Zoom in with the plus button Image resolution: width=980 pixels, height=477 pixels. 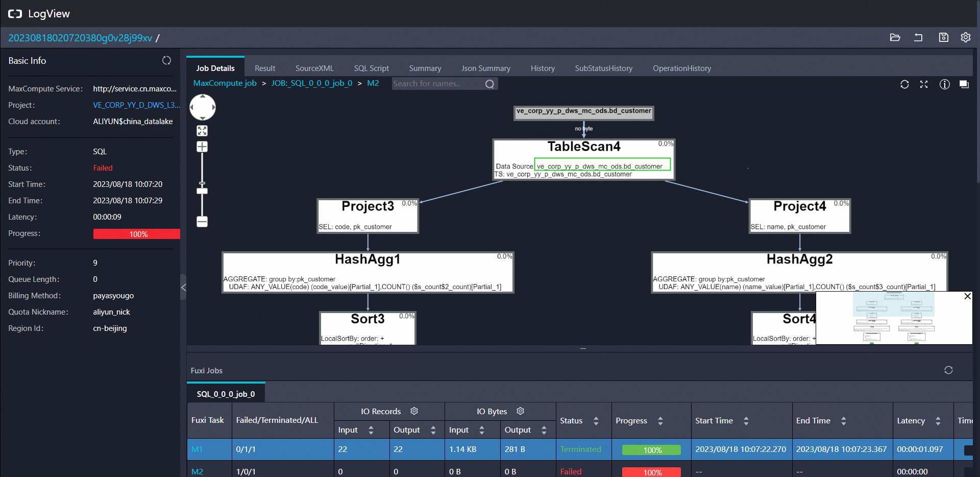click(202, 147)
